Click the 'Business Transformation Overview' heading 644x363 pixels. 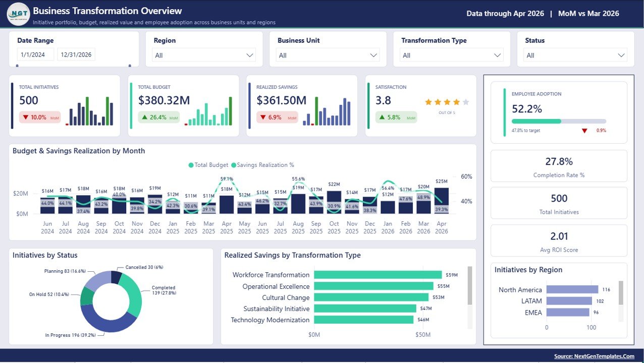pyautogui.click(x=108, y=11)
